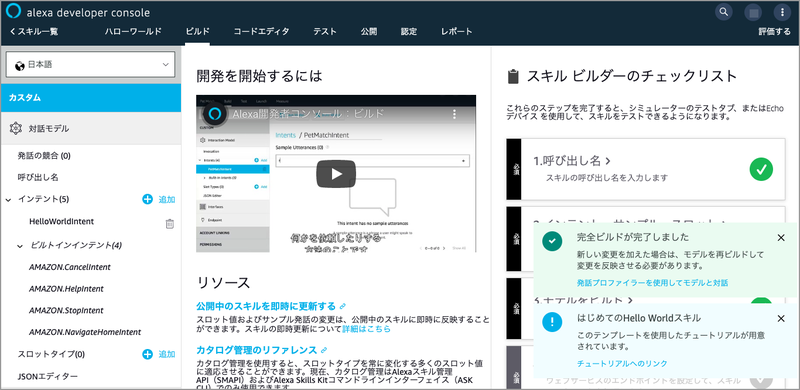Click 追加 next to インテント

(x=167, y=200)
